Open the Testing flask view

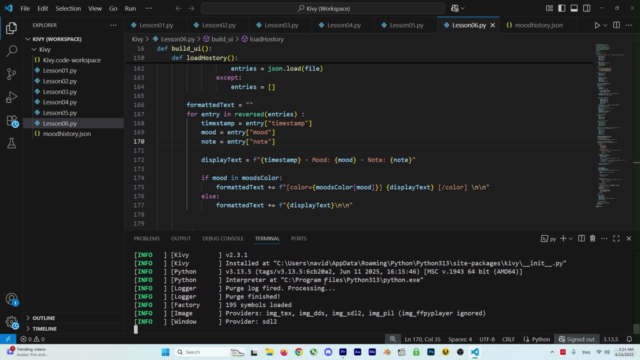pyautogui.click(x=11, y=143)
